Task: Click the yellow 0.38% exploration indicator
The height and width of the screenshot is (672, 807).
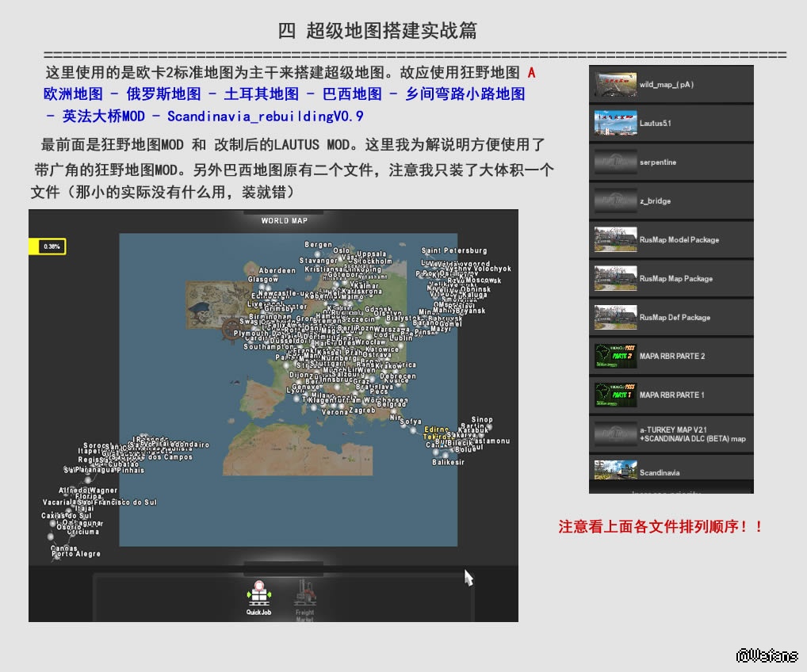Action: point(48,246)
